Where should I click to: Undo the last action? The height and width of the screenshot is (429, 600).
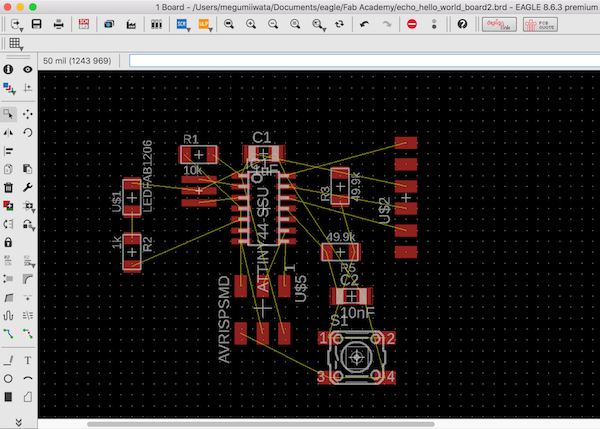pyautogui.click(x=364, y=24)
